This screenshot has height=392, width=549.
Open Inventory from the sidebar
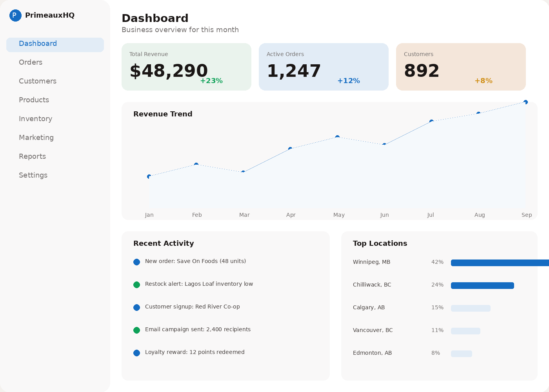click(x=36, y=119)
